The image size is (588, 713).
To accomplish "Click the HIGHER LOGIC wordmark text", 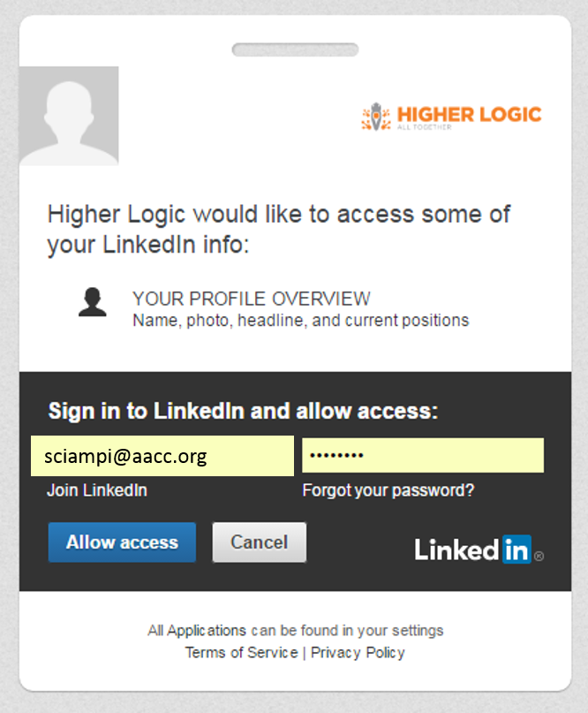I will click(x=468, y=114).
